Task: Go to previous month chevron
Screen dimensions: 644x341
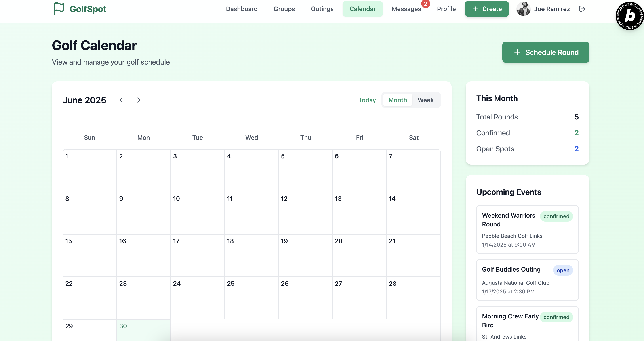Action: tap(121, 100)
